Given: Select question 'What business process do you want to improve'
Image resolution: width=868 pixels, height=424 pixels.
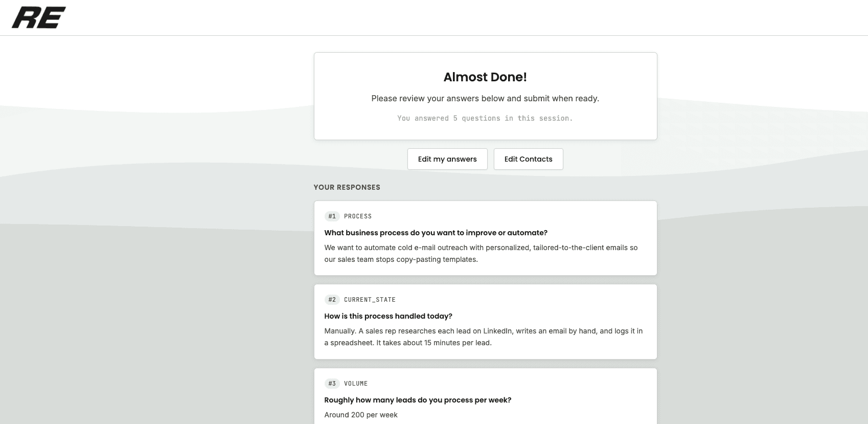Looking at the screenshot, I should [436, 233].
